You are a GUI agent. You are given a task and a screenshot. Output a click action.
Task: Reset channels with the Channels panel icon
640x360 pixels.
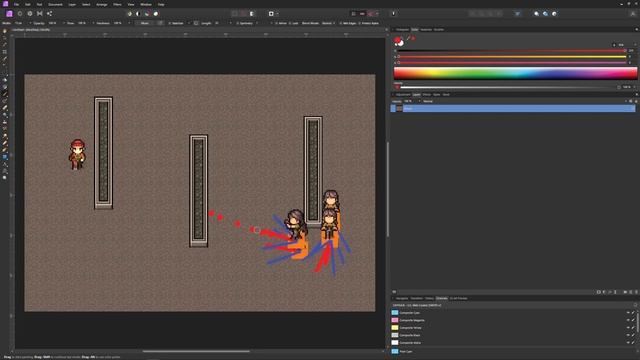[635, 305]
